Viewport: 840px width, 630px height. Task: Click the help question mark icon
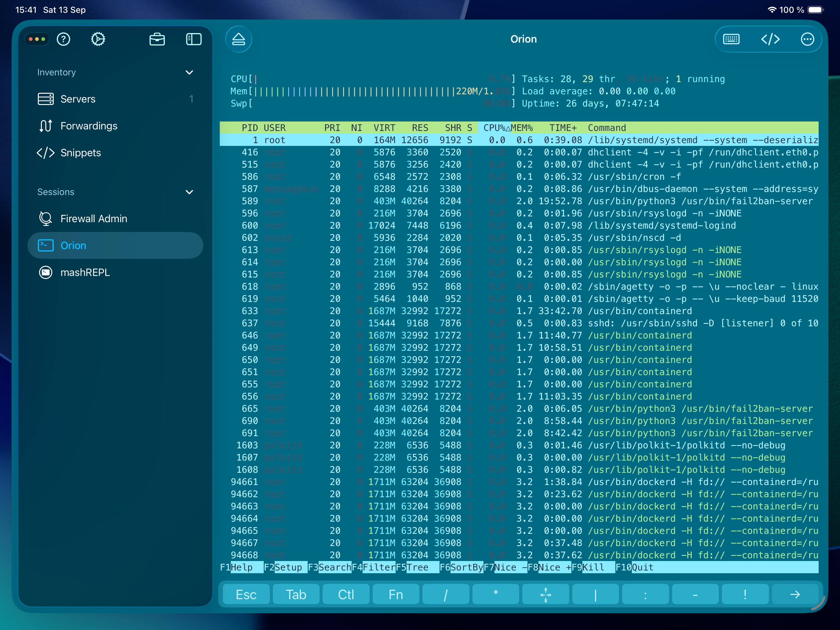point(63,39)
